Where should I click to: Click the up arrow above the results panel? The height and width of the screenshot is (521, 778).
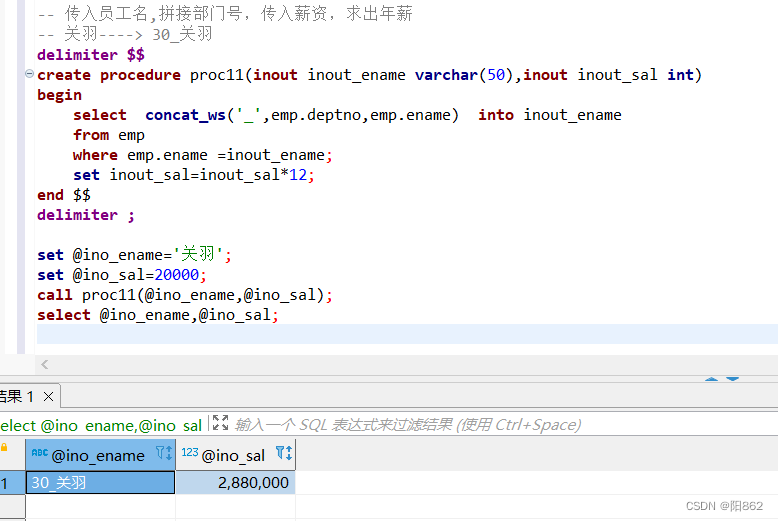click(711, 380)
